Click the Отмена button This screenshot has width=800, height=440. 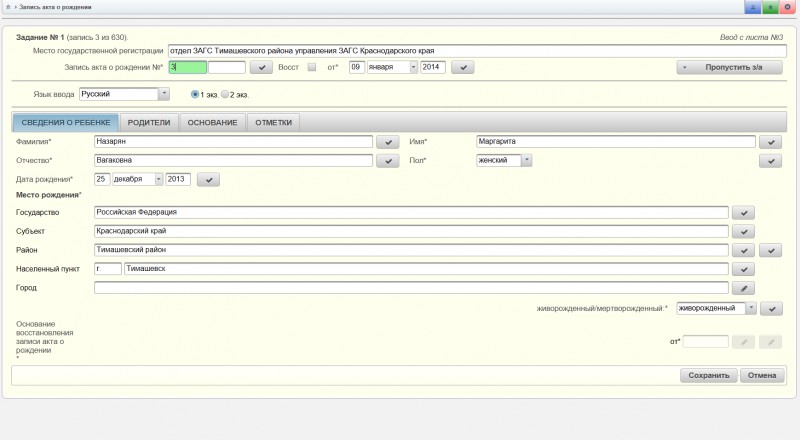click(762, 375)
